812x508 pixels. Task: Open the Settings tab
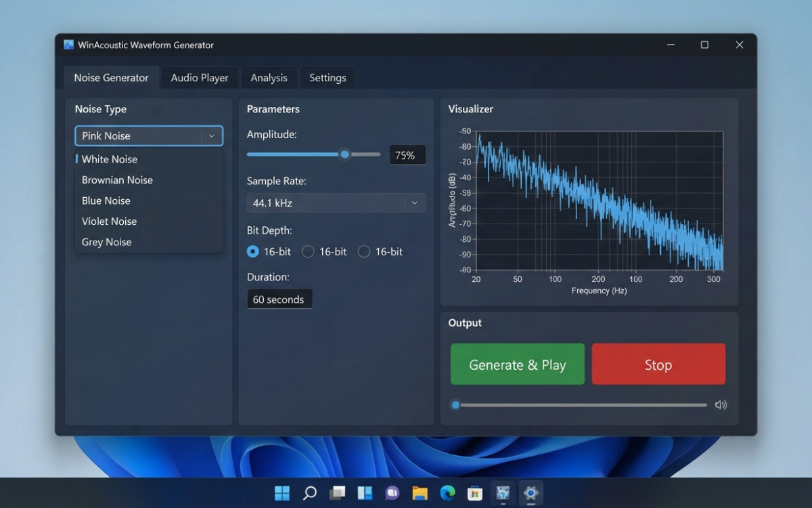click(328, 78)
